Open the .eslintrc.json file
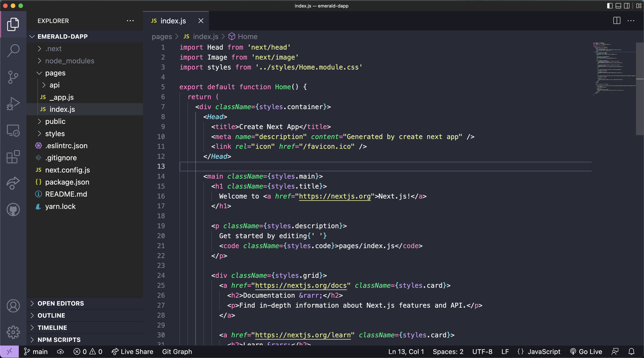Image resolution: width=644 pixels, height=358 pixels. (x=85, y=145)
